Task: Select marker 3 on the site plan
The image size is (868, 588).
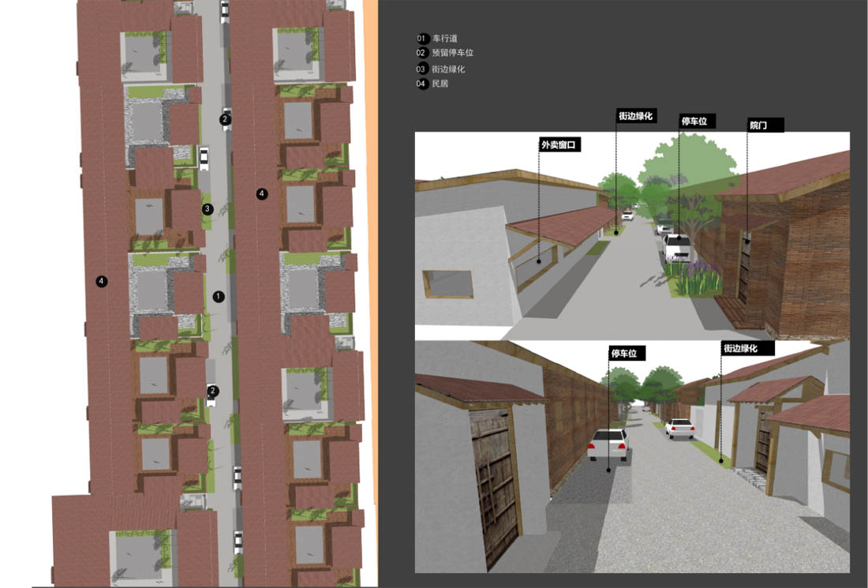Action: click(x=208, y=208)
